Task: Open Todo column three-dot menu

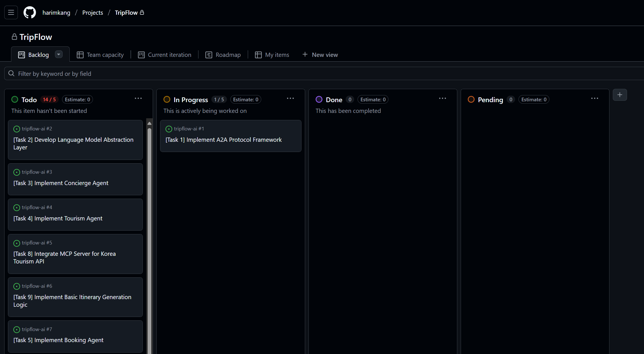Action: coord(138,98)
